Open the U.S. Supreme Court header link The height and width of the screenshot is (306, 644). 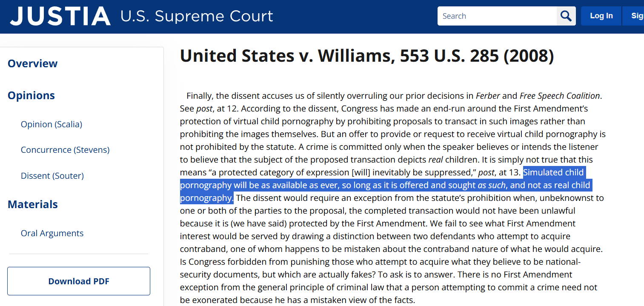[x=197, y=16]
